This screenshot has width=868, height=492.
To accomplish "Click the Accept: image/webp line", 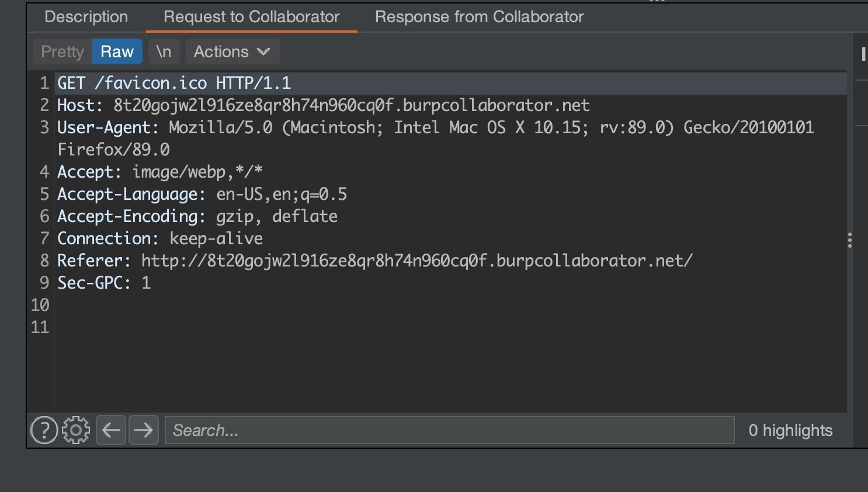I will (160, 172).
